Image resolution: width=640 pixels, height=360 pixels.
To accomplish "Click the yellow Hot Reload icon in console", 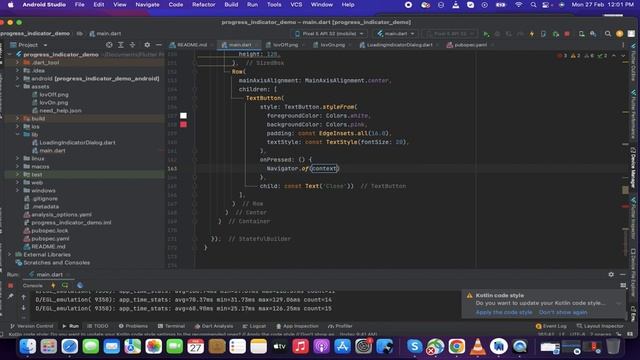I will point(53,285).
